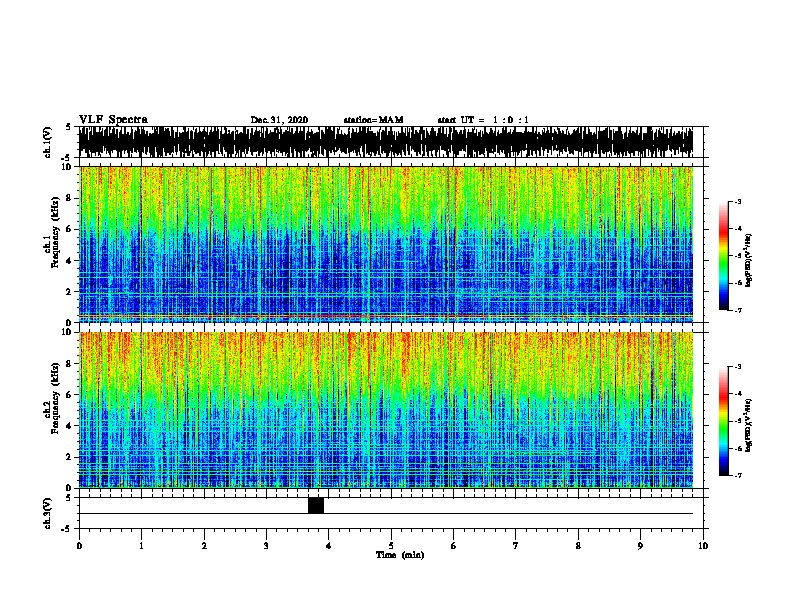Click the flat signal line in ch.3 panel

pyautogui.click(x=386, y=514)
